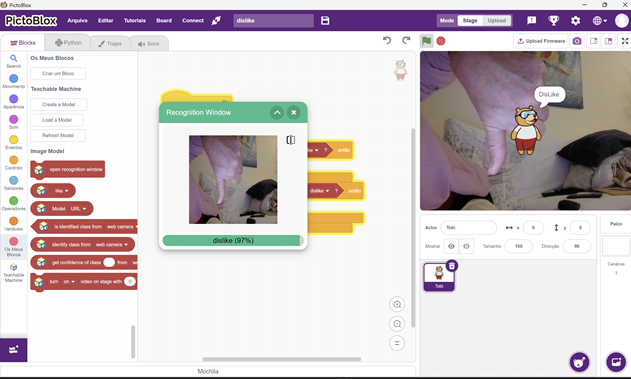Image resolution: width=631 pixels, height=379 pixels.
Task: Switch to the Python tab
Action: point(68,43)
